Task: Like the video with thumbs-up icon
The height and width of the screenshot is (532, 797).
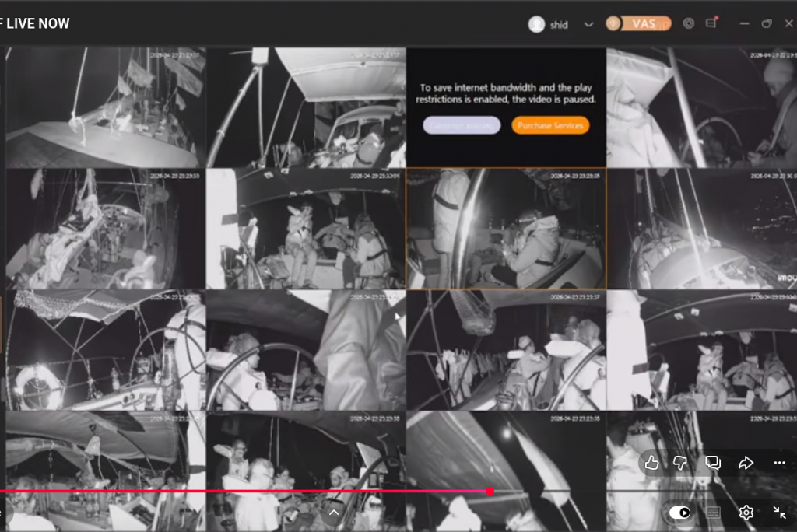Action: click(652, 463)
